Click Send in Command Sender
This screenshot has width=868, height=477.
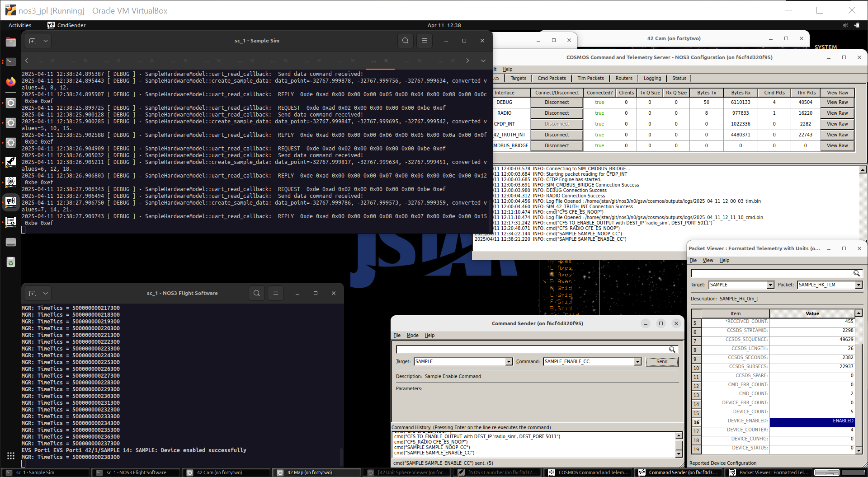[x=662, y=362]
